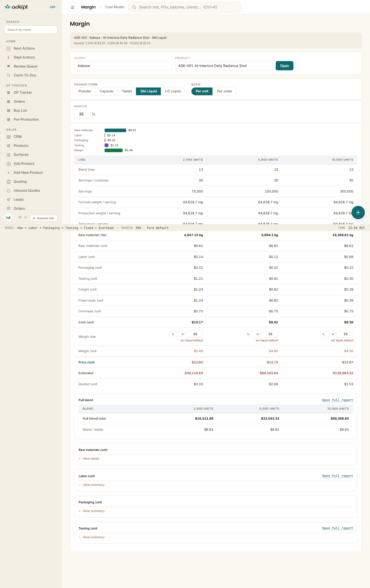Go to the Cost Model breadcrumb

coord(115,7)
